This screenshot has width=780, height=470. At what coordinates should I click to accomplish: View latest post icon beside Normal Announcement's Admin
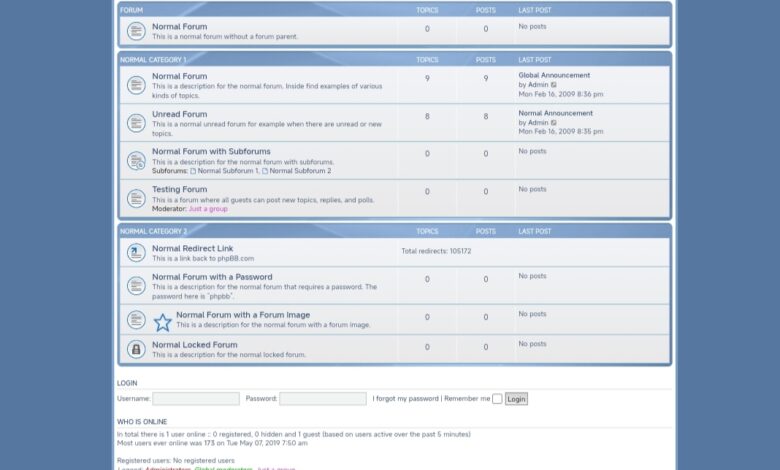point(555,123)
